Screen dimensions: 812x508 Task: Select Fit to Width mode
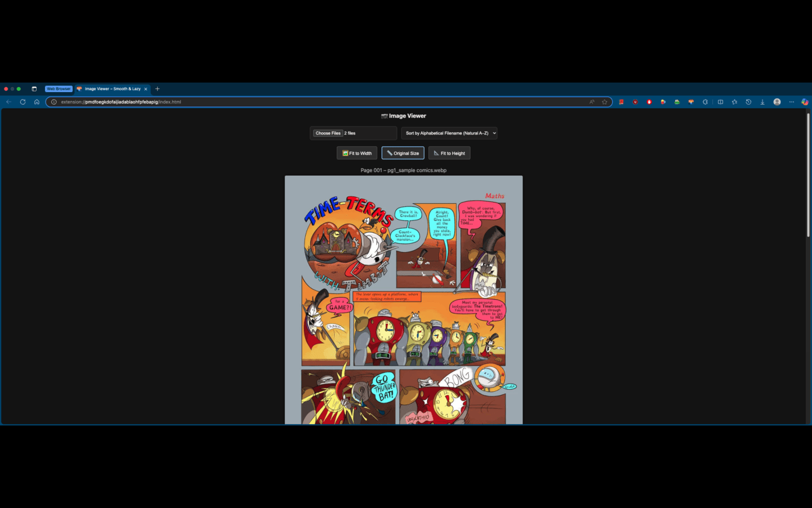357,153
